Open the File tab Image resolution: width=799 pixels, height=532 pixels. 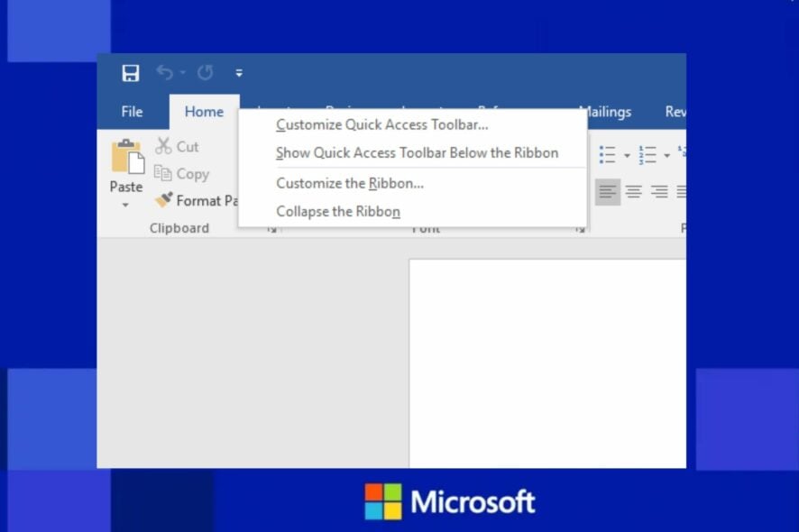[132, 112]
